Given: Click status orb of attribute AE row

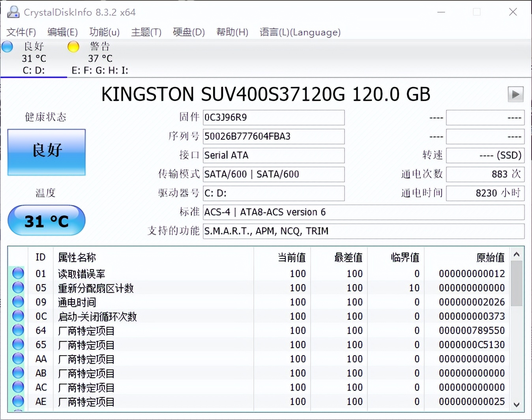Looking at the screenshot, I should [x=18, y=401].
